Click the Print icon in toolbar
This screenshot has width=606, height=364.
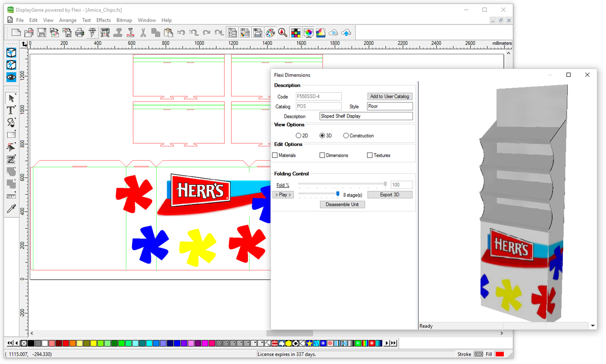click(80, 33)
